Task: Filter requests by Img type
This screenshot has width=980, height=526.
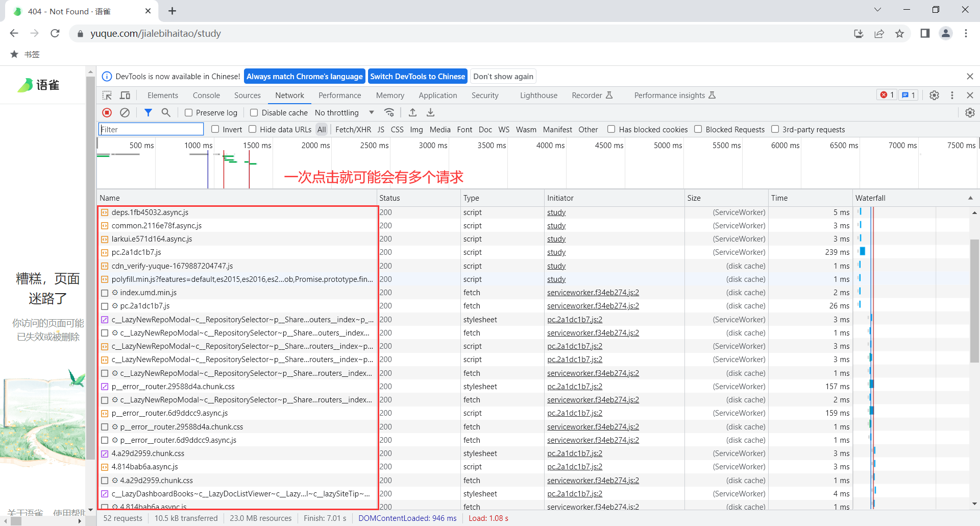Action: [416, 129]
